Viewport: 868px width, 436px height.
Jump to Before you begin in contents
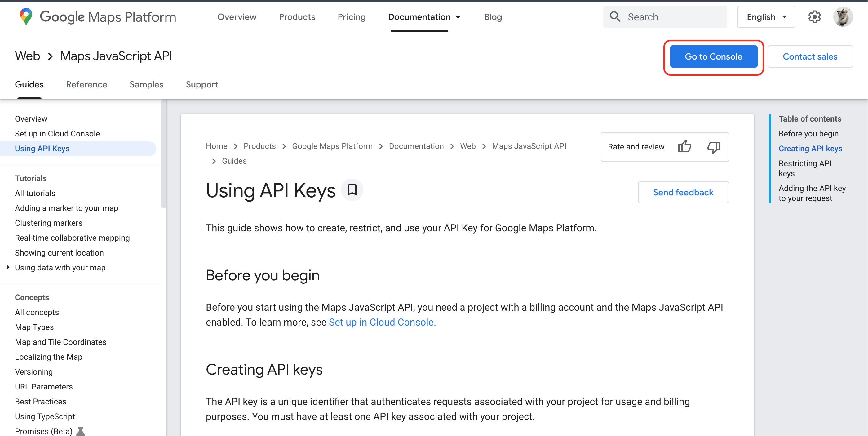[808, 133]
